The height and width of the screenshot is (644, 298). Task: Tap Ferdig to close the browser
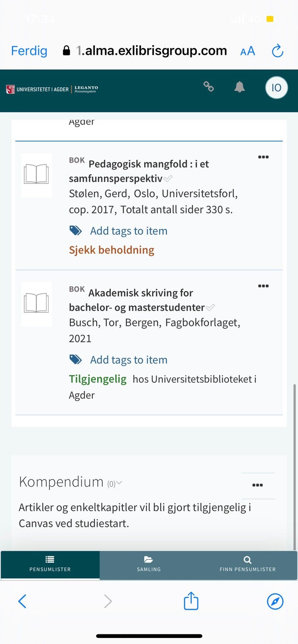click(29, 51)
